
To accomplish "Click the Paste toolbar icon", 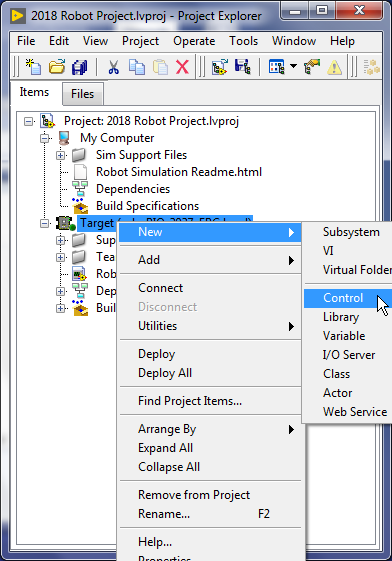I will point(160,67).
